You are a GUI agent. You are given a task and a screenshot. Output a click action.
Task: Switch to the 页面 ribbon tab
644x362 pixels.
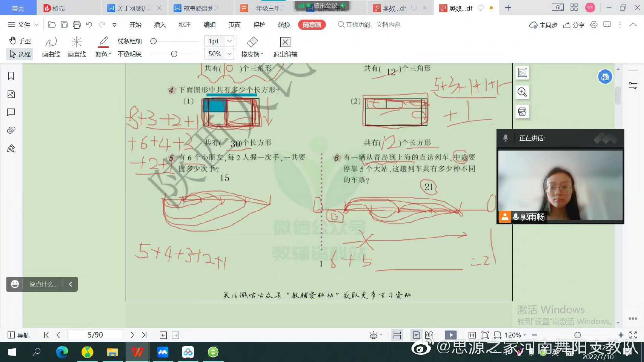coord(235,25)
